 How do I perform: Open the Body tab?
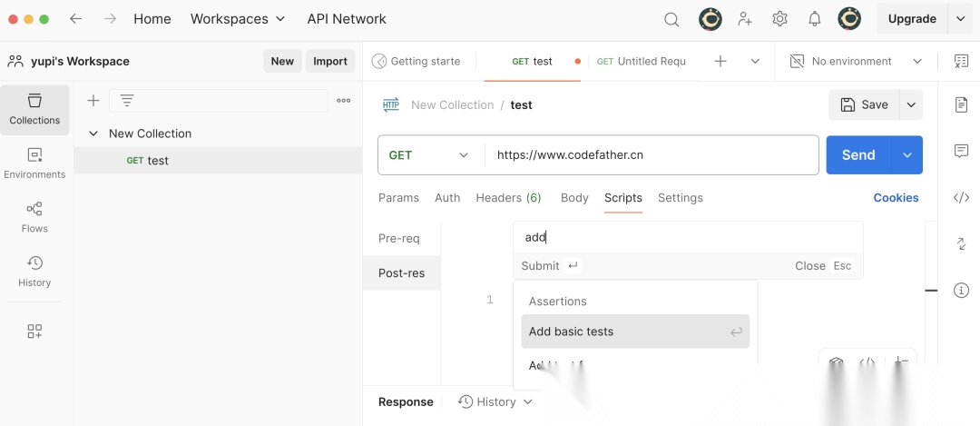tap(574, 198)
